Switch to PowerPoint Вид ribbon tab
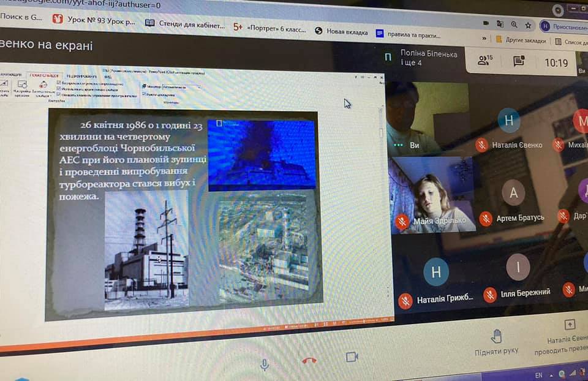 point(108,77)
